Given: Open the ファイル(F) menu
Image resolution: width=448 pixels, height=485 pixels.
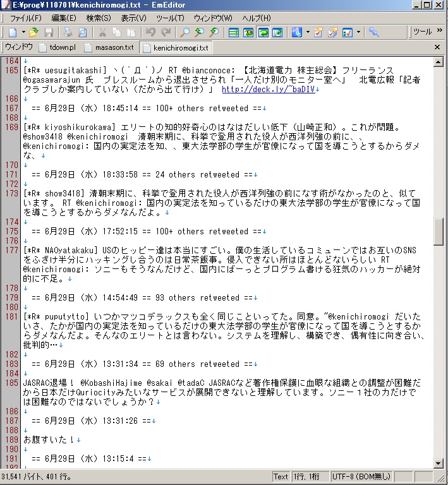Looking at the screenshot, I should (25, 18).
